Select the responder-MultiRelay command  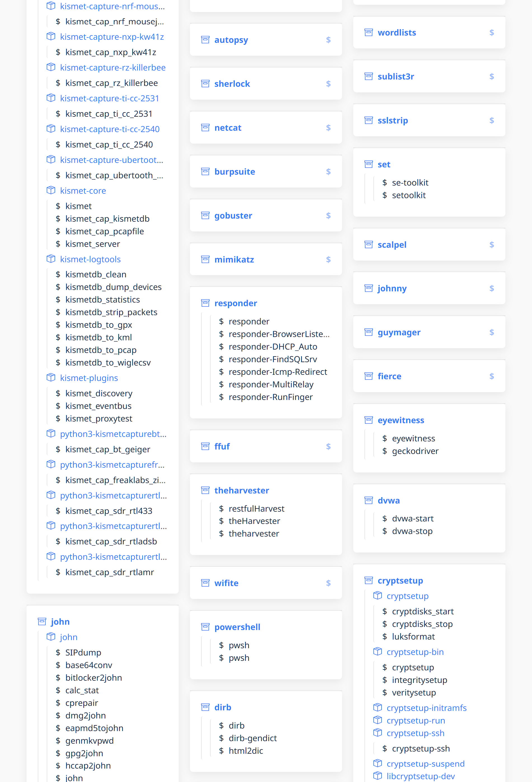pyautogui.click(x=271, y=385)
